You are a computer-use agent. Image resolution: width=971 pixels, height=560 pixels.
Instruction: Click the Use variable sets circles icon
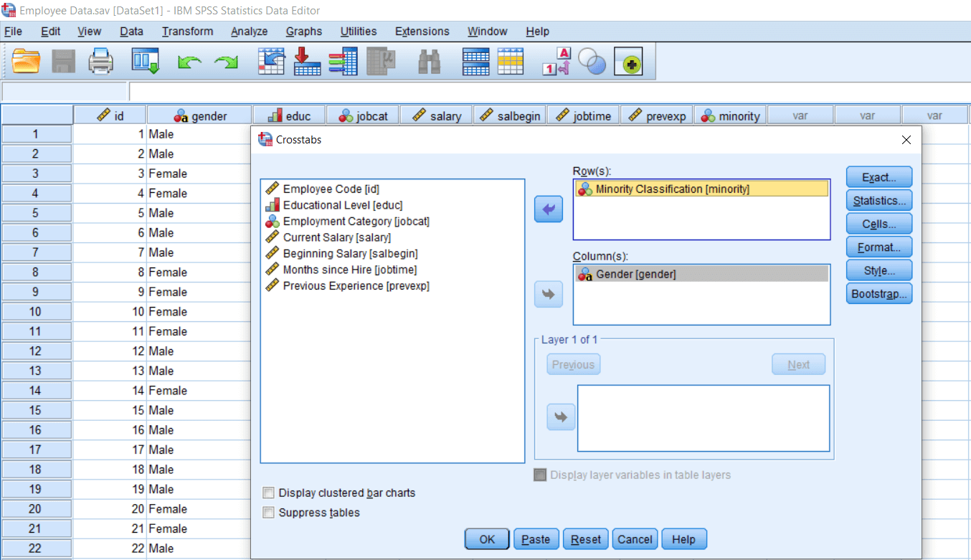point(592,62)
